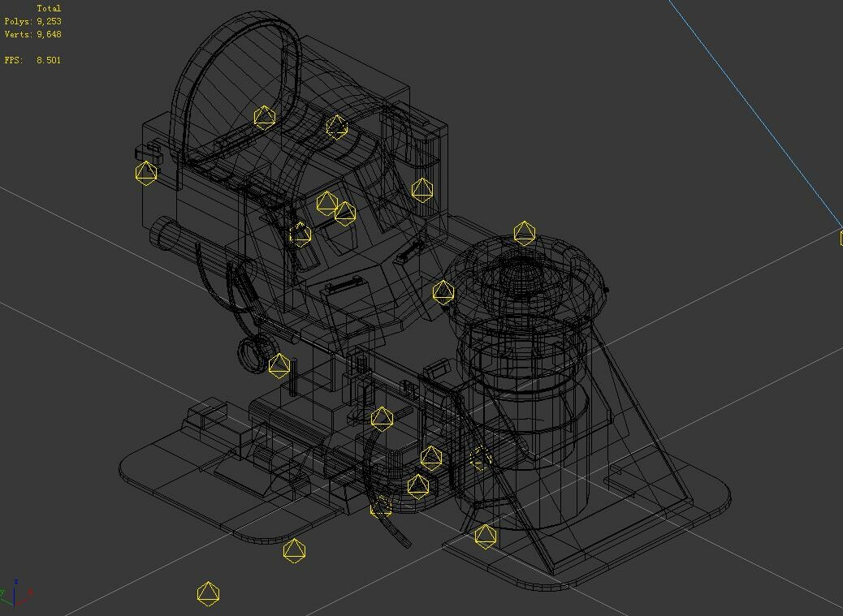Click the light gizmo just left of the dome
Image resolution: width=843 pixels, height=616 pixels.
pos(443,292)
